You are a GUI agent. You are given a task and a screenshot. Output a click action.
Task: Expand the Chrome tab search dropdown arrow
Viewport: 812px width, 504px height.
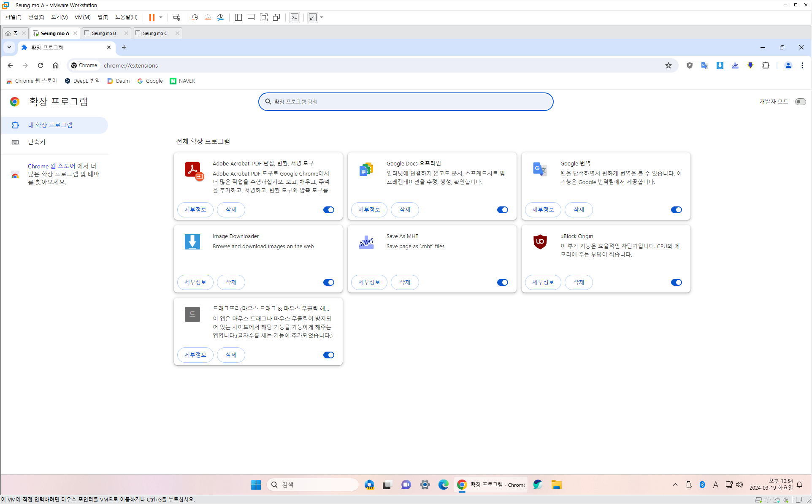(x=9, y=47)
